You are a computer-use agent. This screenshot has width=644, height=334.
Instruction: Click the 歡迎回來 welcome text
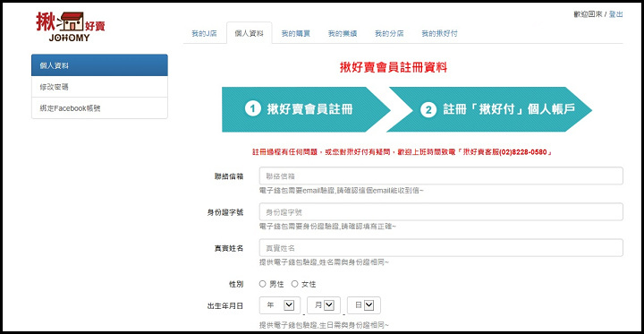(589, 14)
